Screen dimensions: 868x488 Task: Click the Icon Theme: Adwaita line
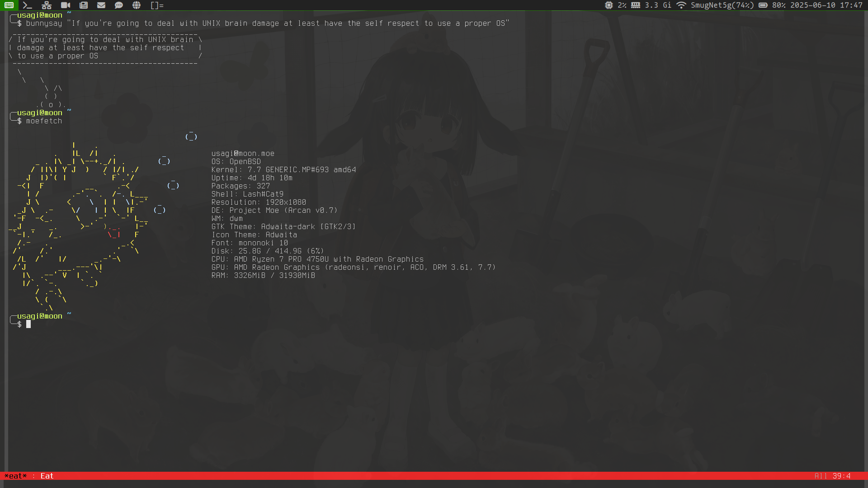(254, 235)
